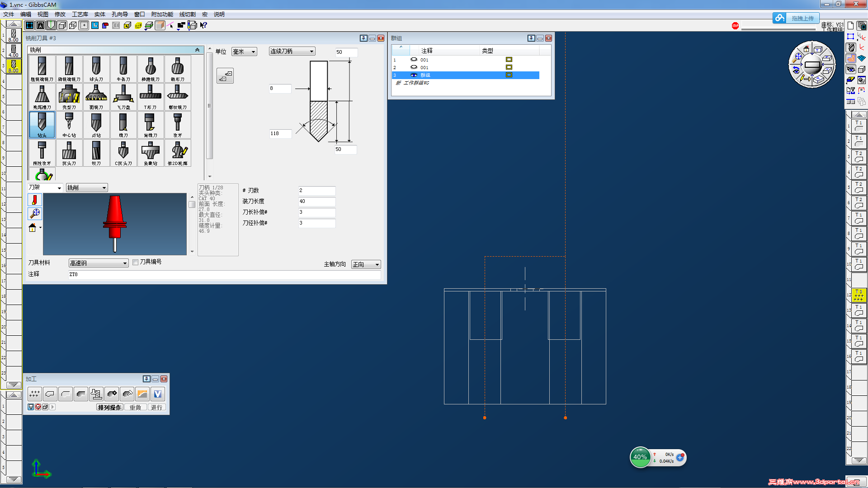868x488 pixels.
Task: Enable the 刀具编号 checkbox
Action: (x=135, y=262)
